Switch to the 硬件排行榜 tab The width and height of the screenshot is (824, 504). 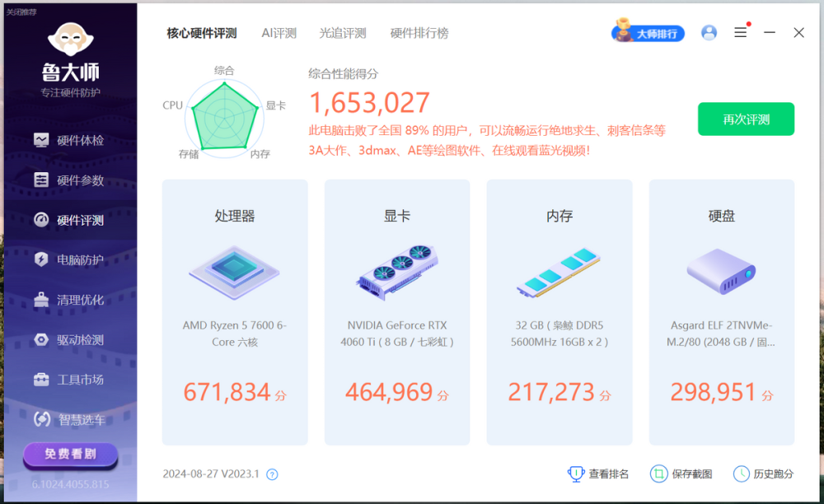(x=419, y=34)
